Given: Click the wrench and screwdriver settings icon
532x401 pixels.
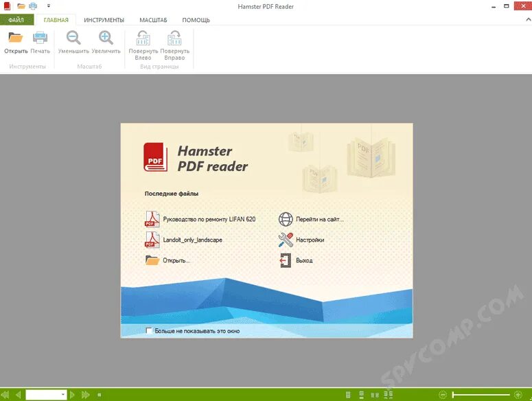Looking at the screenshot, I should click(x=286, y=240).
